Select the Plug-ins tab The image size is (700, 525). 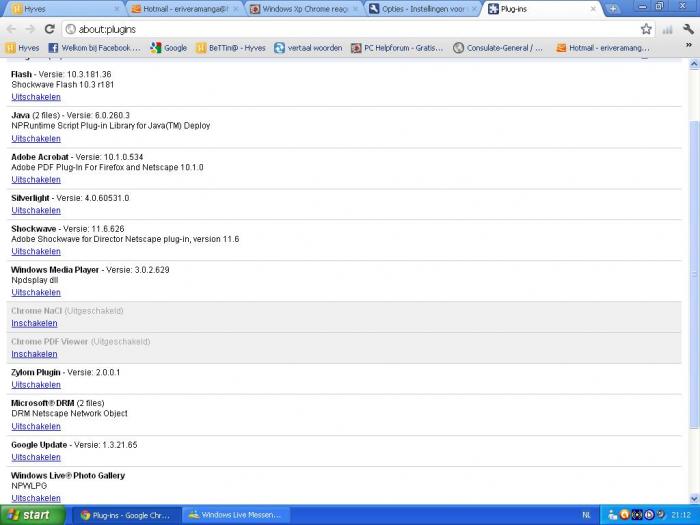coord(541,9)
